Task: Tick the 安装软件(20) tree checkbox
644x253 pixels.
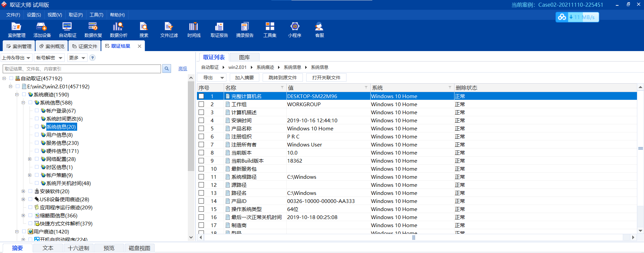Action: click(30, 191)
